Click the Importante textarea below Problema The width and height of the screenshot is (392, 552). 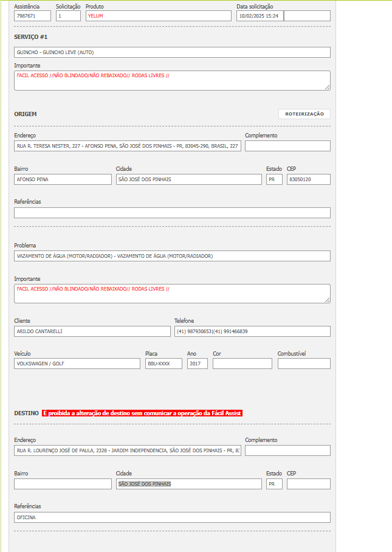coord(172,294)
